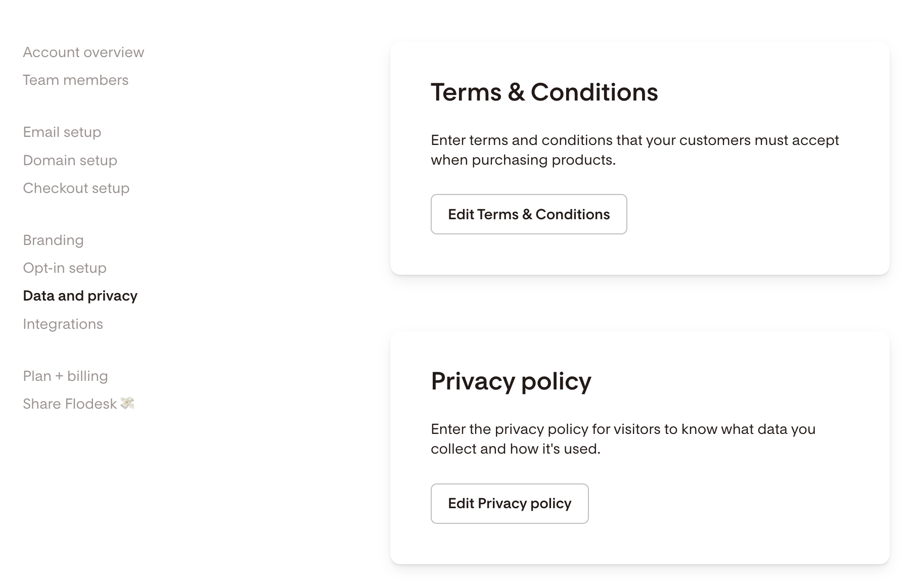Screen dimensions: 916x588
Task: Go to Team members in sidebar
Action: (x=76, y=80)
